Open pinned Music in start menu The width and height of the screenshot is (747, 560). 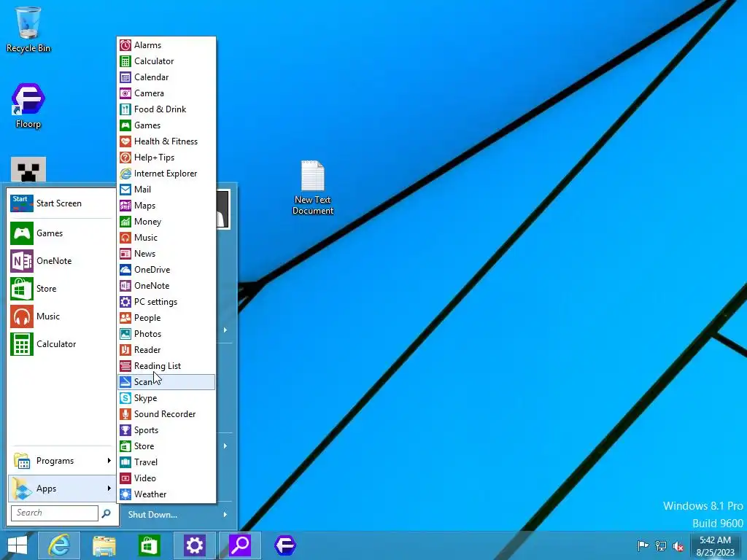[61, 316]
